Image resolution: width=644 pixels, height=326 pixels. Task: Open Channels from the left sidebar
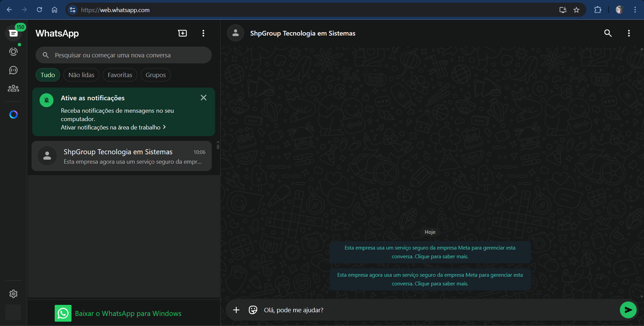click(13, 70)
